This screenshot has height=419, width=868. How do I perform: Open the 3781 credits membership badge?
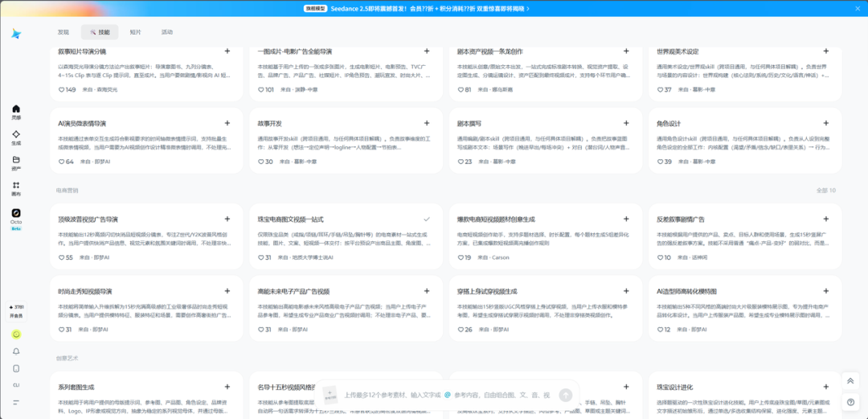(16, 311)
